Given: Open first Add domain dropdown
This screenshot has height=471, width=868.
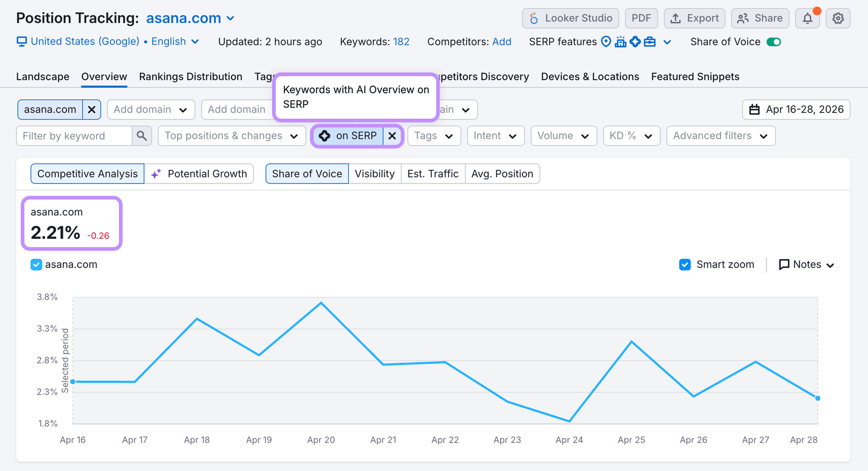Looking at the screenshot, I should pyautogui.click(x=150, y=110).
